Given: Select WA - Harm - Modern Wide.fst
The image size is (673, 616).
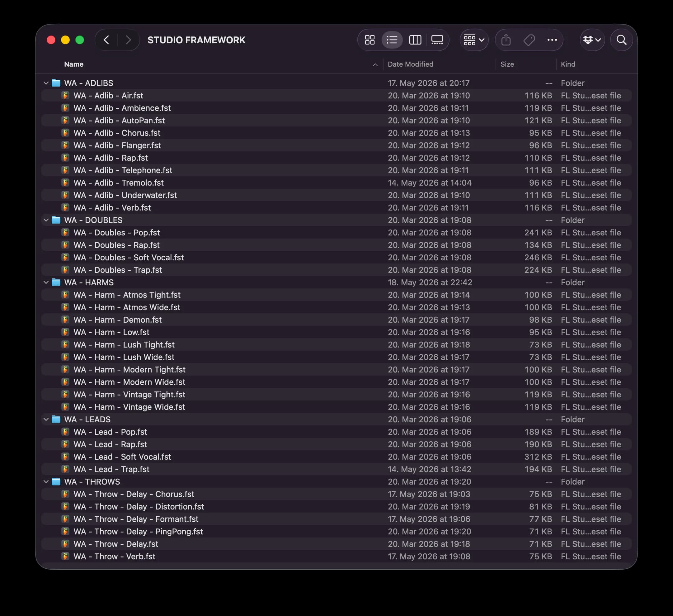Looking at the screenshot, I should (x=336, y=382).
